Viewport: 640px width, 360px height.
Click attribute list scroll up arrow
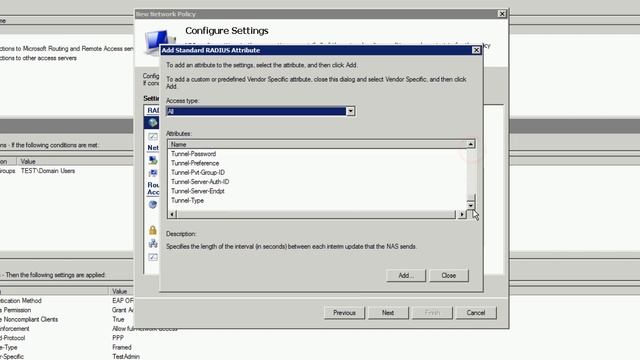click(x=471, y=144)
